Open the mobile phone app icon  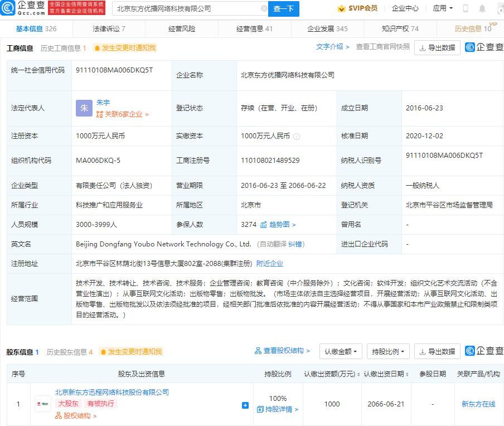[x=465, y=9]
